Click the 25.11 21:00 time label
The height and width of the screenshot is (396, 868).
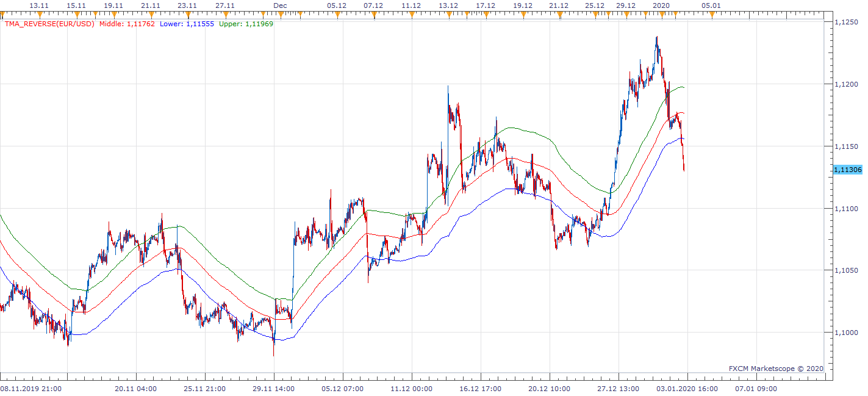pos(205,388)
